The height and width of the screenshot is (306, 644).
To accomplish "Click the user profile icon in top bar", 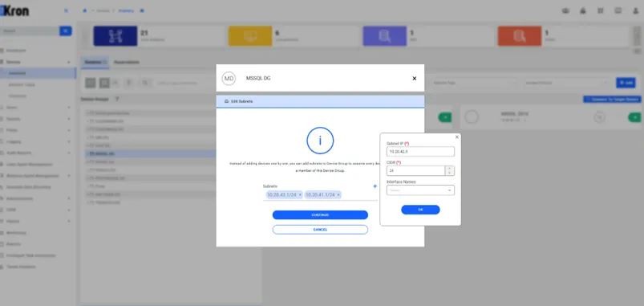I will pos(636,10).
